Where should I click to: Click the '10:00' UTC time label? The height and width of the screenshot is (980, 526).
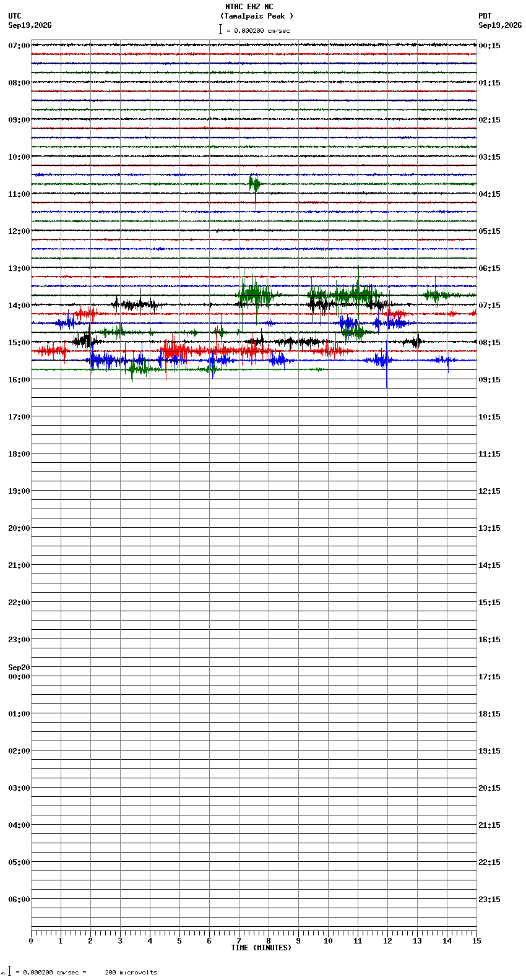(x=19, y=157)
